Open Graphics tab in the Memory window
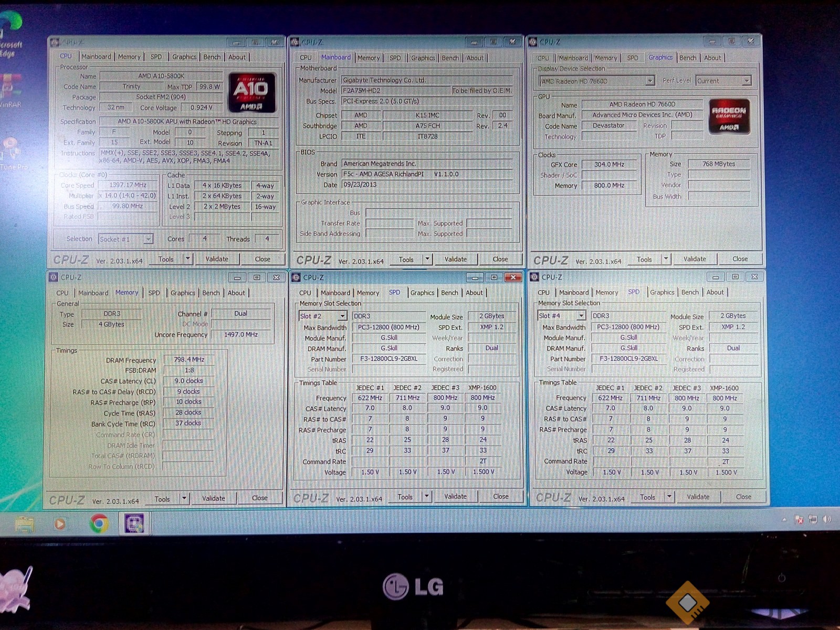The image size is (840, 630). pos(183,293)
